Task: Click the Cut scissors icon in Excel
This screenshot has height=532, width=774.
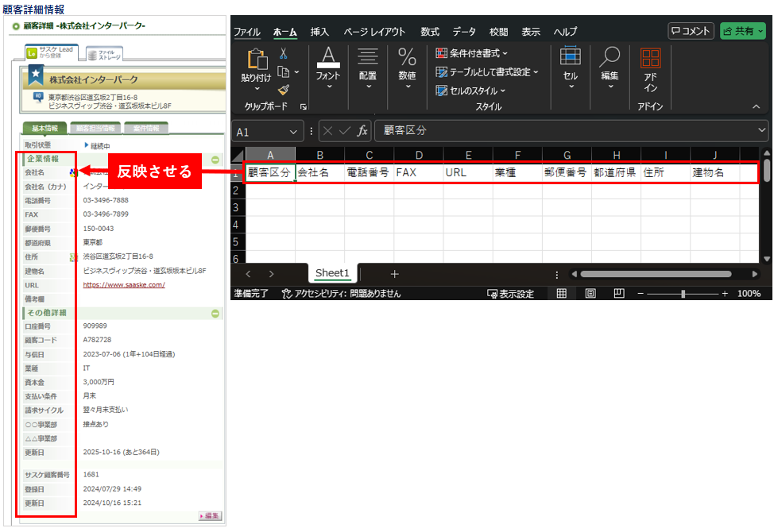Action: point(284,53)
